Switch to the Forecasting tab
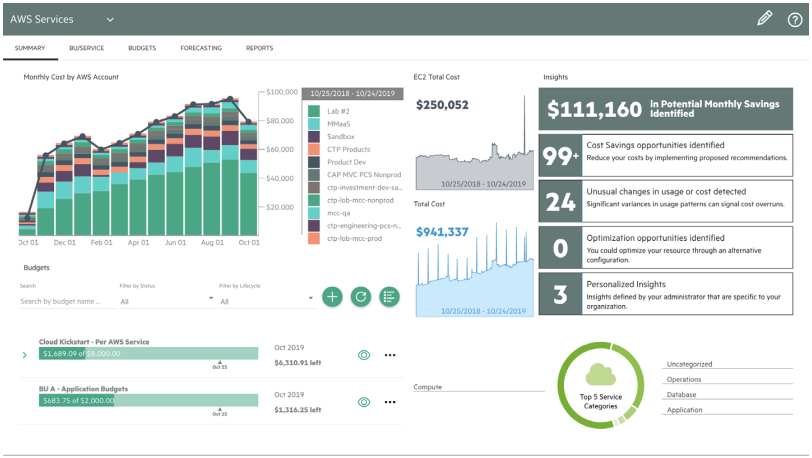This screenshot has width=812, height=458. point(202,48)
